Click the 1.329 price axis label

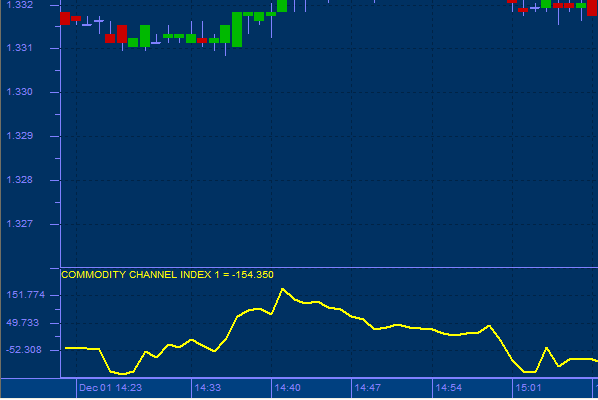(x=19, y=136)
